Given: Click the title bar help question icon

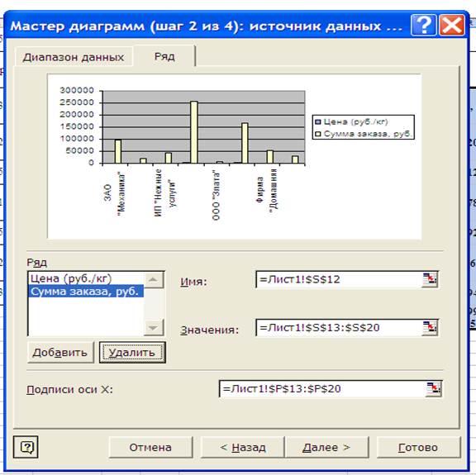Looking at the screenshot, I should [423, 25].
